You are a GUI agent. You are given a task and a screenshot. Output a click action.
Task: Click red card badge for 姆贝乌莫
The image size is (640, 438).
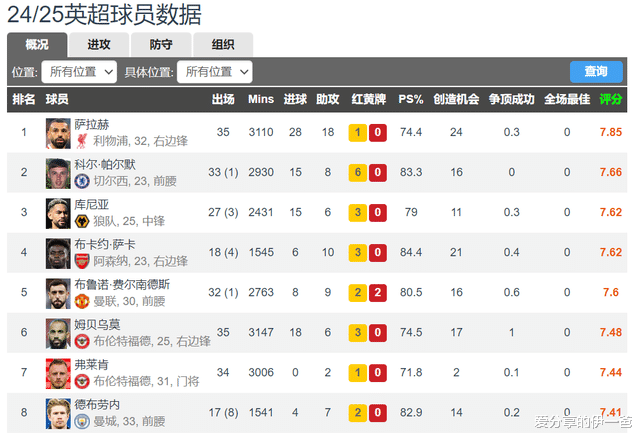tap(378, 332)
